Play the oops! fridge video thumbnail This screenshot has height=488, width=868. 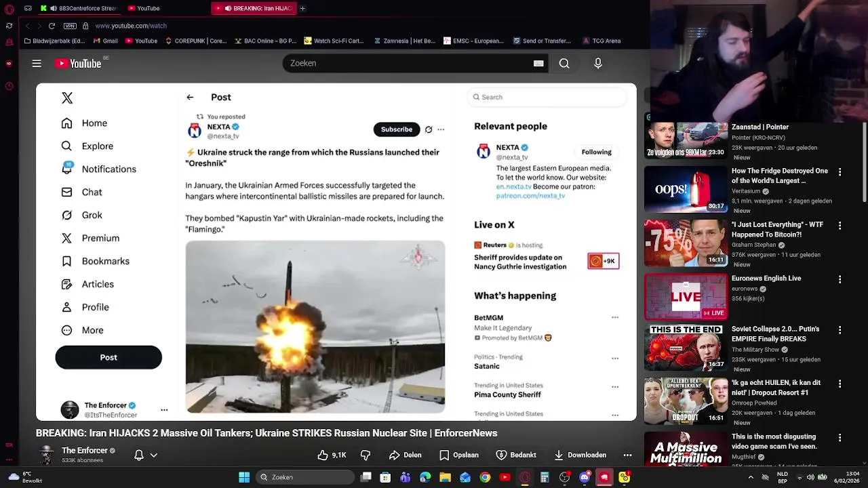point(686,189)
